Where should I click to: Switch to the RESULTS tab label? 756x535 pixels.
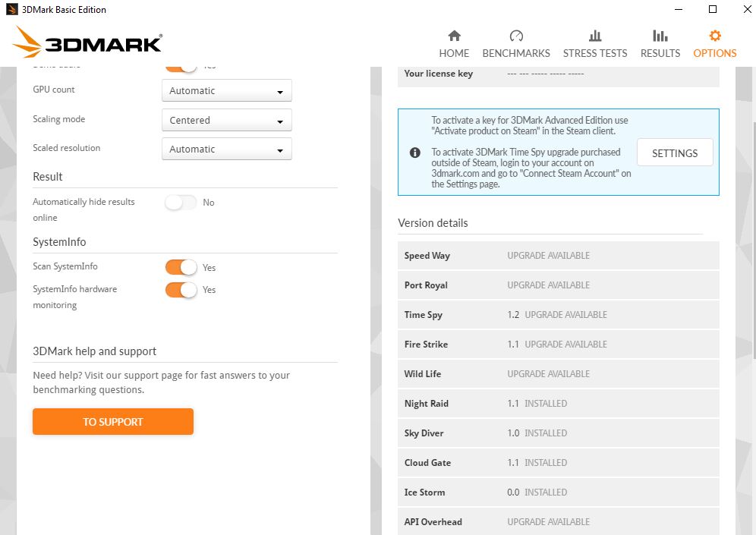coord(660,53)
